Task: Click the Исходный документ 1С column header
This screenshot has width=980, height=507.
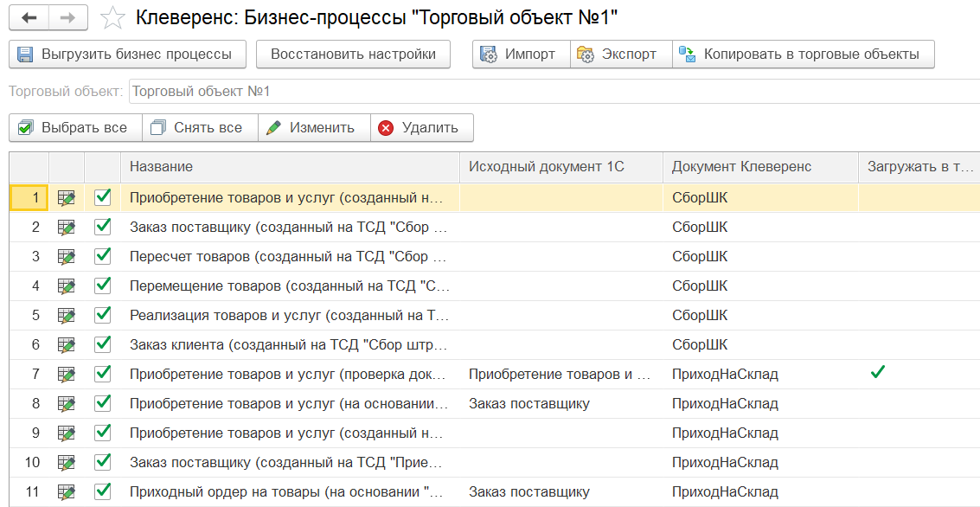Action: click(561, 166)
